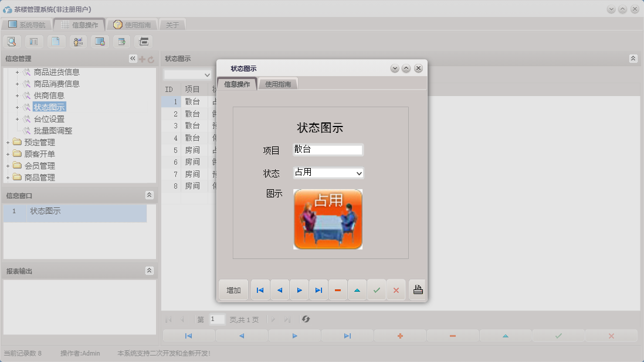
Task: Click the red delete record icon in the dialog
Action: pyautogui.click(x=338, y=289)
